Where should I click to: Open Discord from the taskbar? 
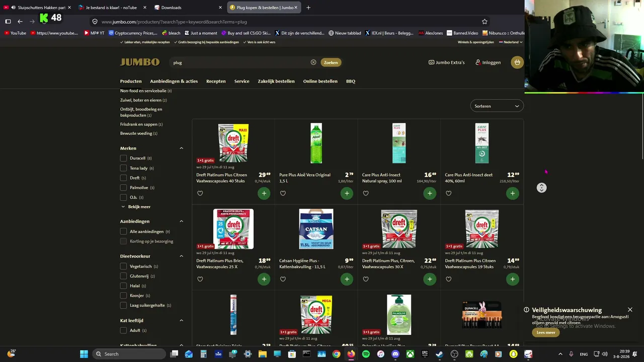point(395,354)
